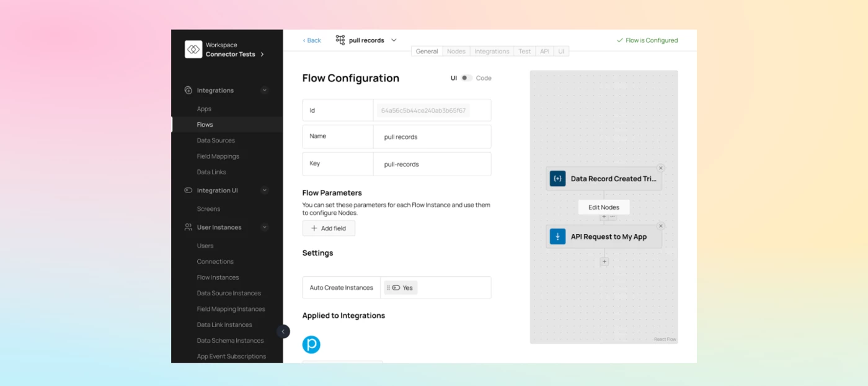
Task: Switch to the General tab
Action: pos(427,52)
